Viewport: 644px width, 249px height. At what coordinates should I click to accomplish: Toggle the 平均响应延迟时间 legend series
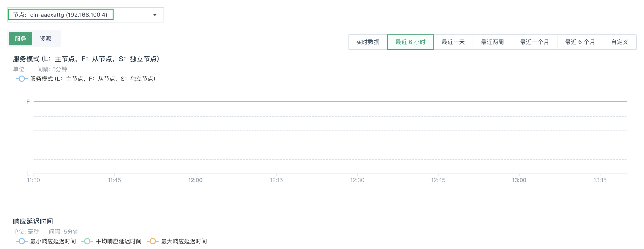pyautogui.click(x=111, y=241)
